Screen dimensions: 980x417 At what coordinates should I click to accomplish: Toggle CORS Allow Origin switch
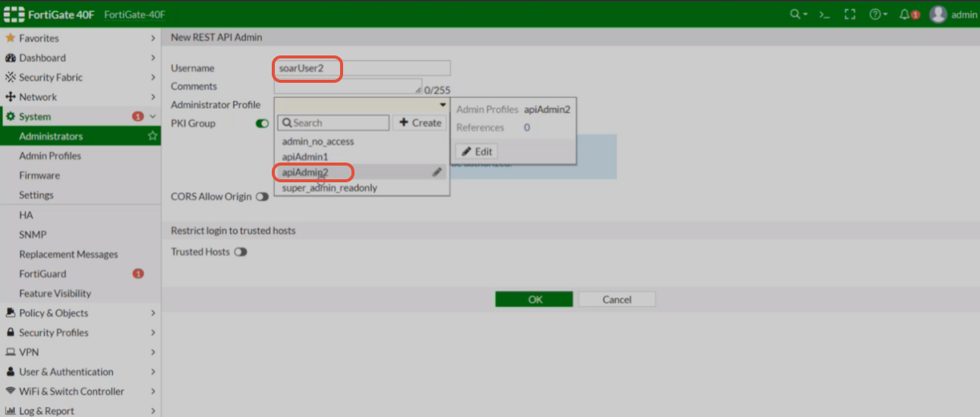[x=263, y=197]
